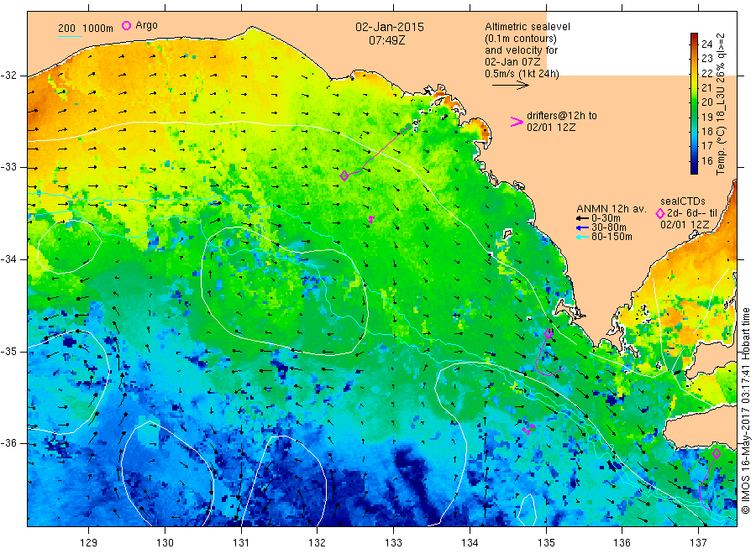Click the longitude axis label 130
756x554 pixels.
165,542
